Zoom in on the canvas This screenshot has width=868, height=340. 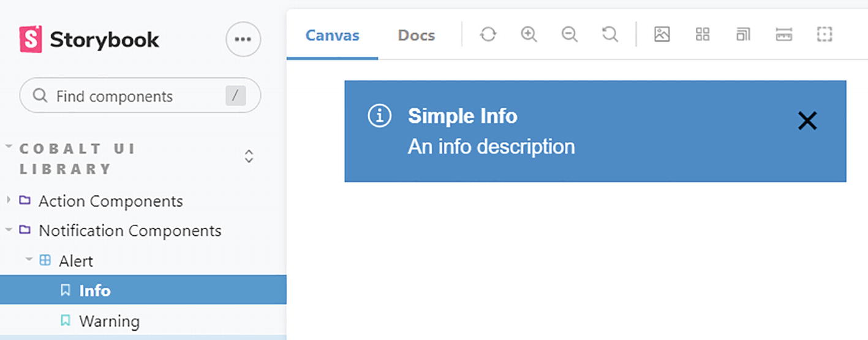click(x=529, y=34)
